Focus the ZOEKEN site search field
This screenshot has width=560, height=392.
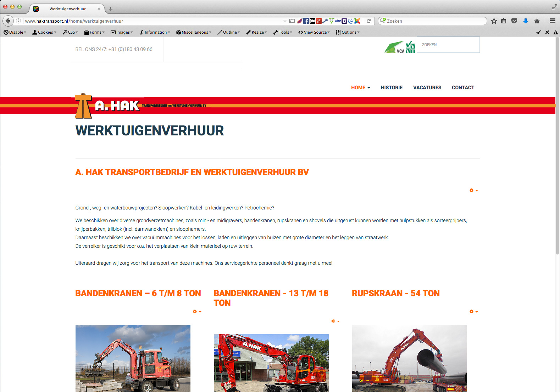click(x=448, y=45)
